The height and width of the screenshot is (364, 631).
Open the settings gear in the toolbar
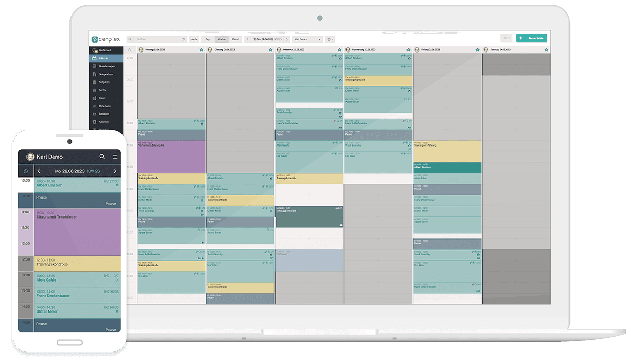pyautogui.click(x=330, y=39)
